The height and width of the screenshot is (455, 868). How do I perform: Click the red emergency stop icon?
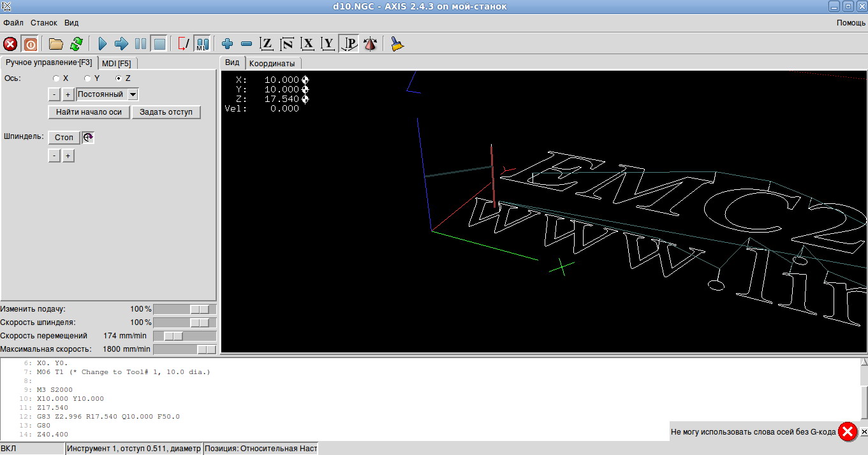10,44
